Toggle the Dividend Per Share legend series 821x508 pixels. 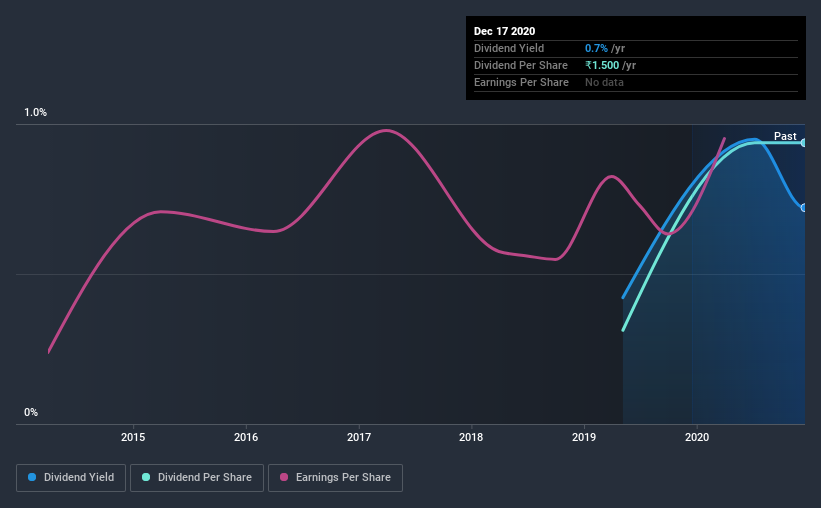(x=197, y=478)
